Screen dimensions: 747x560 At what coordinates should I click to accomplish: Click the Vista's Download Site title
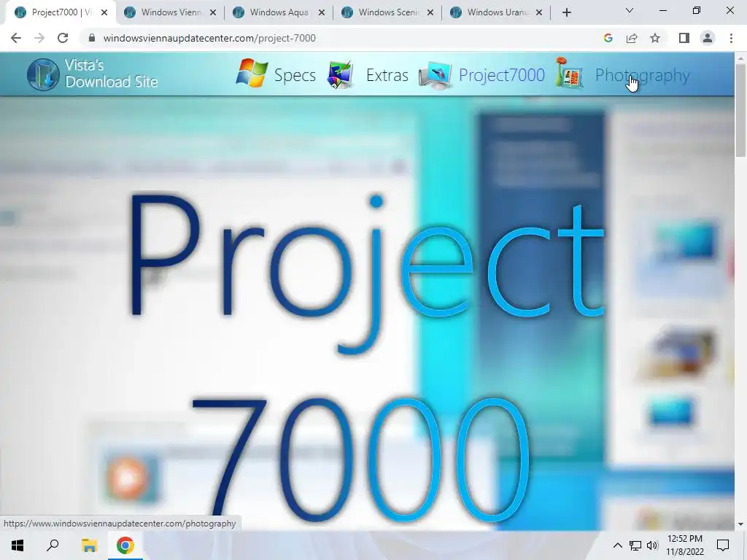pos(111,74)
